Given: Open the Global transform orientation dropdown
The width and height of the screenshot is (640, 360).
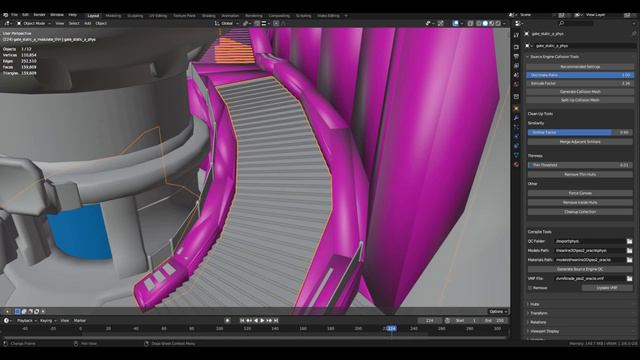Looking at the screenshot, I should [227, 24].
